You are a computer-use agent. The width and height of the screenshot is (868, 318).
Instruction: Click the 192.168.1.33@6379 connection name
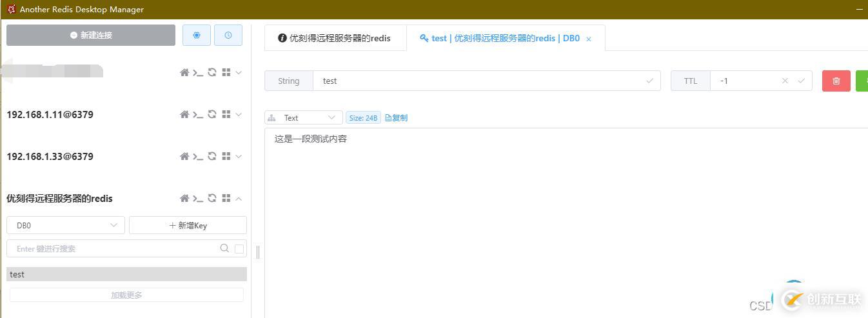click(50, 156)
